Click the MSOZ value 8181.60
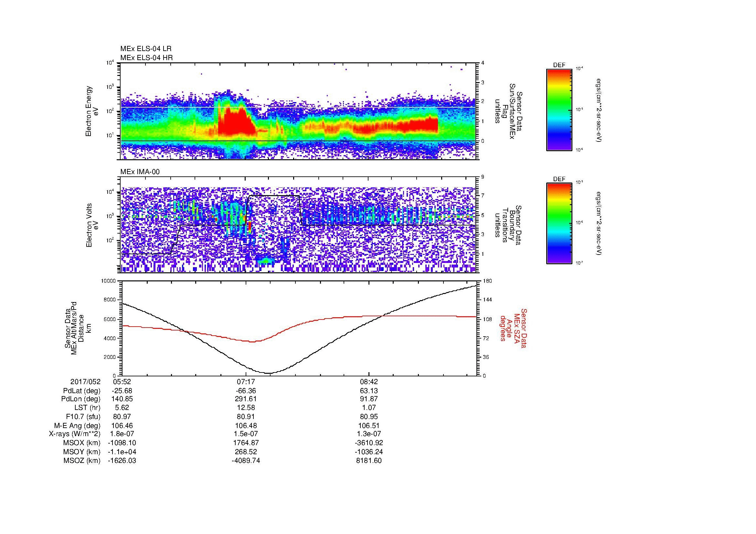Screen dimensions: 756x534 (369, 461)
